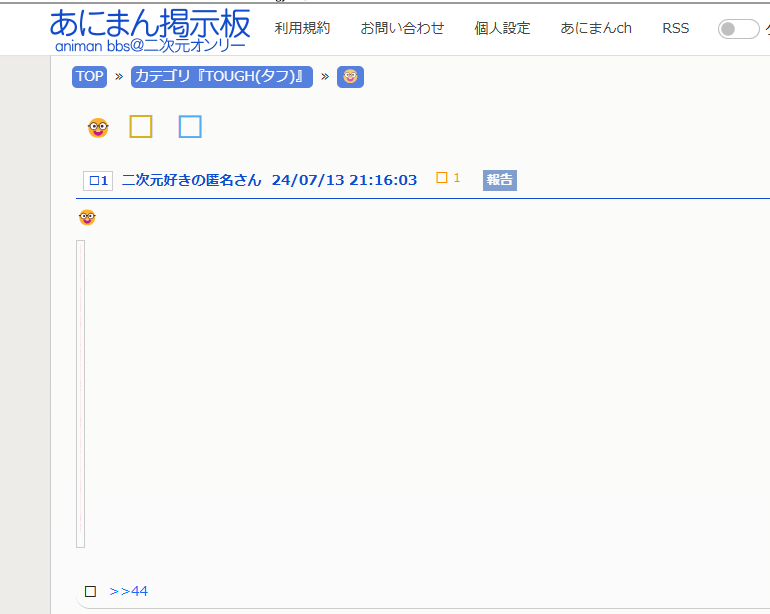Open カテゴリ『TOUGH(タフ)』 breadcrumb
Image resolution: width=770 pixels, height=614 pixels.
tap(221, 77)
